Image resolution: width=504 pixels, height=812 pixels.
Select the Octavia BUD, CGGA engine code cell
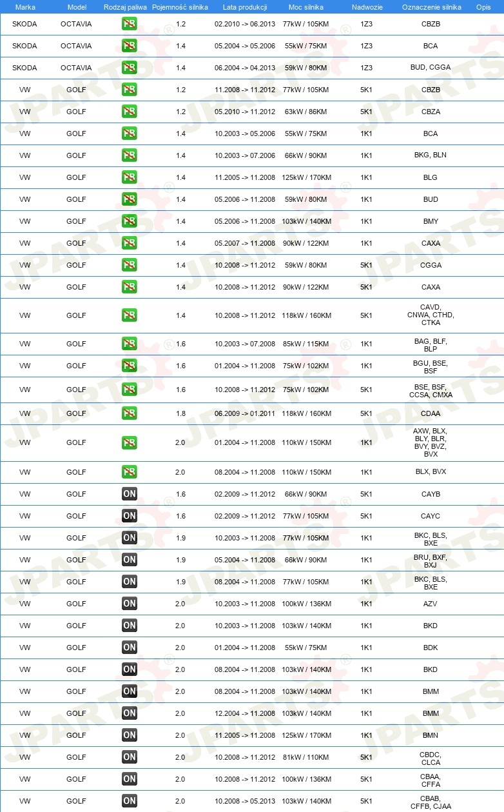(431, 68)
